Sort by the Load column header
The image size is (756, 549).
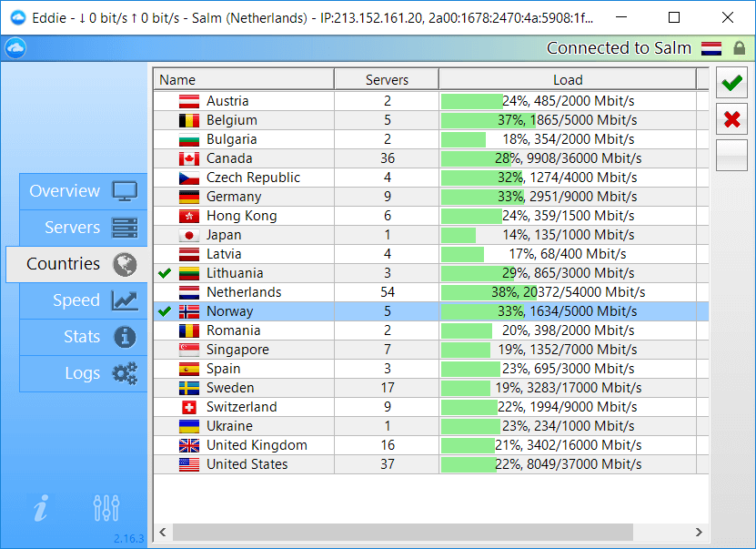coord(568,79)
